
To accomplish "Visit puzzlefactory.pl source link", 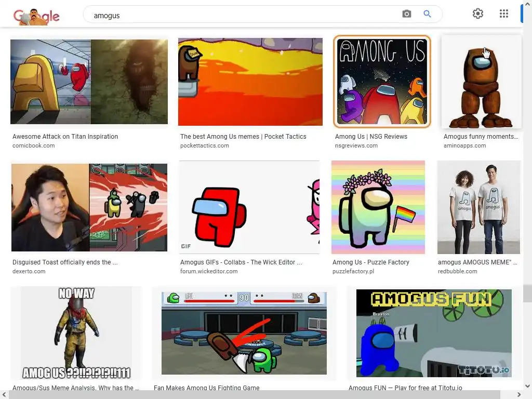I will [x=353, y=271].
